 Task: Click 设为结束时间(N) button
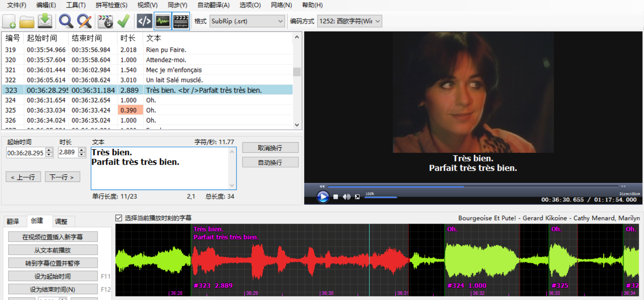[x=53, y=289]
